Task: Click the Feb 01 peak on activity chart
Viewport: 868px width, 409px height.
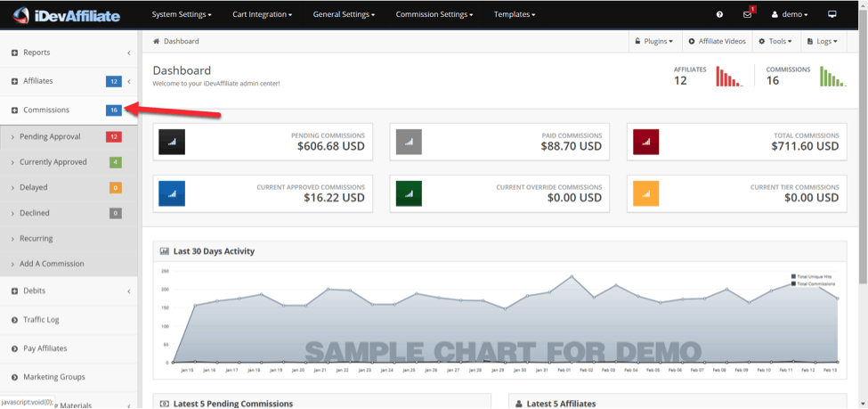Action: click(x=572, y=276)
